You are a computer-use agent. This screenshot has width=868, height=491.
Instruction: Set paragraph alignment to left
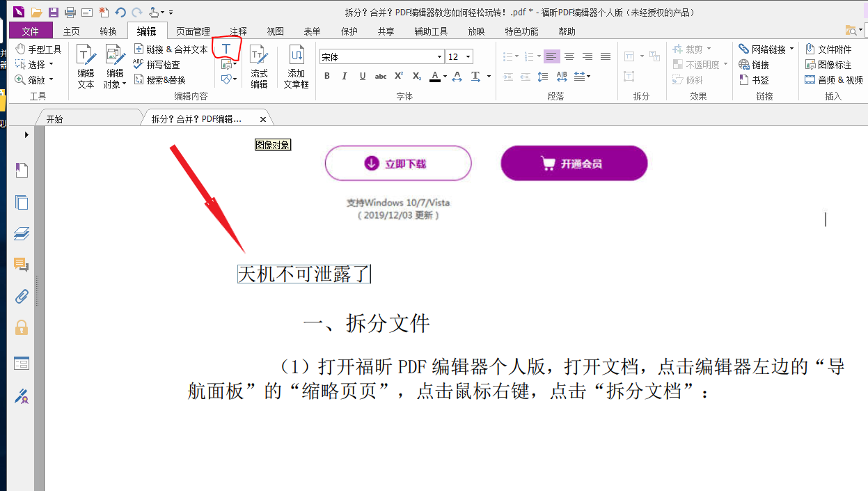[x=551, y=56]
